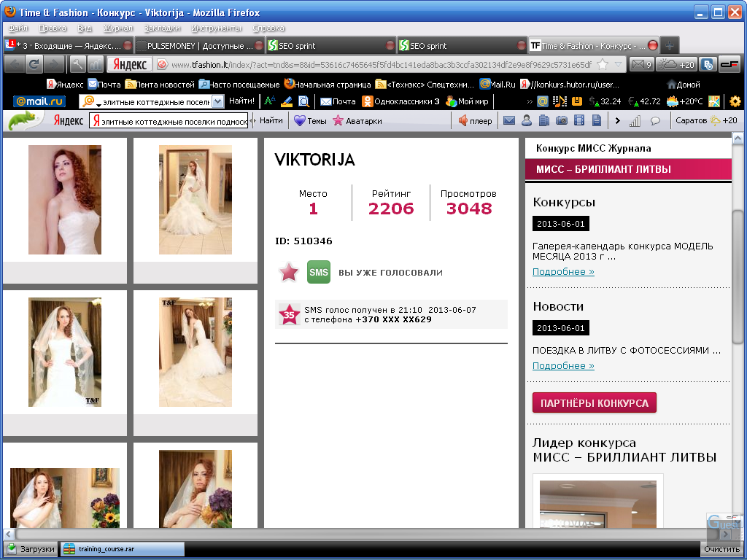Viewport: 747px width, 560px height.
Task: Expand the Mail.ru toolbar overflow chevron
Action: [530, 101]
